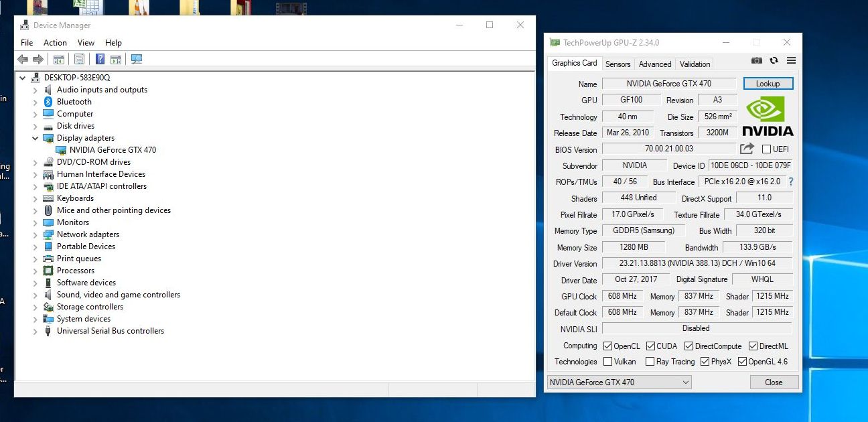Click the Scan for hardware changes monitor icon
The width and height of the screenshot is (868, 422).
click(x=137, y=59)
